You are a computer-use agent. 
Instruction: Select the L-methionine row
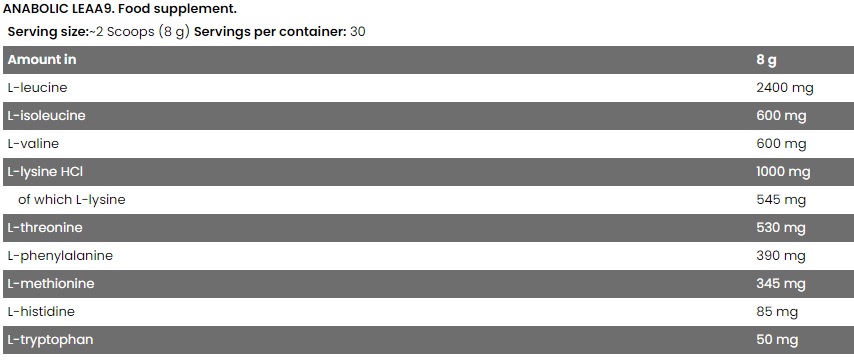coord(427,284)
